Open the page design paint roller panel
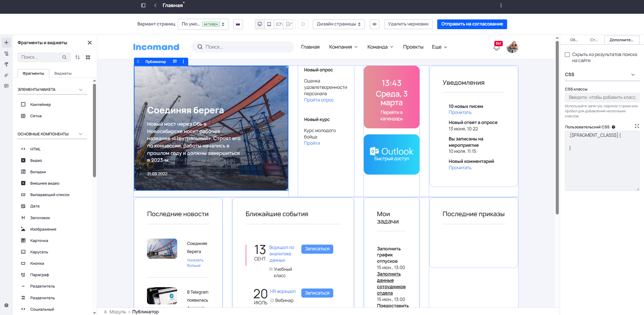 click(6, 64)
